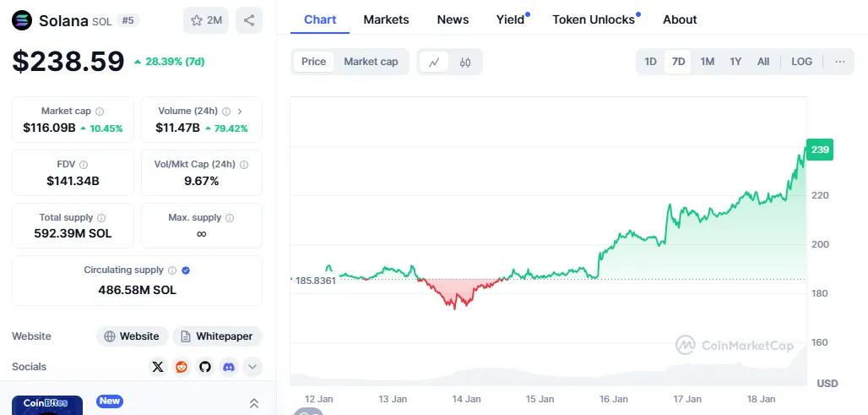Screen dimensions: 868x415
Task: Open Solana's GitHub repository icon
Action: tap(205, 367)
